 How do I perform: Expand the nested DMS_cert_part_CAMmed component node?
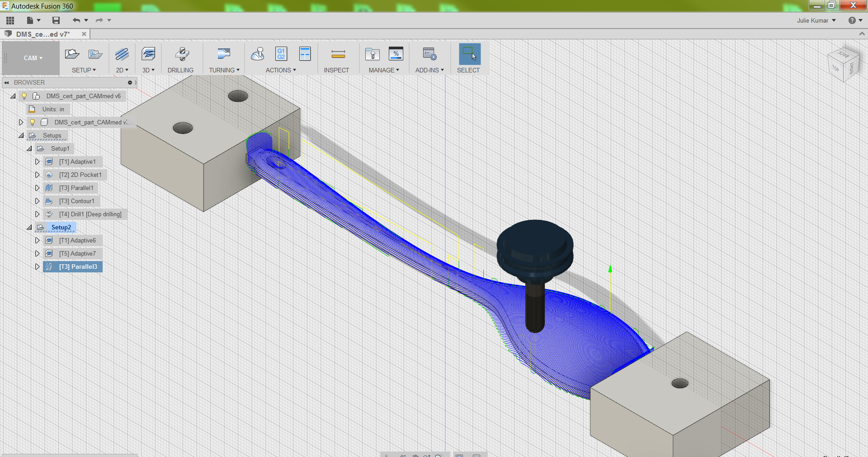[21, 122]
